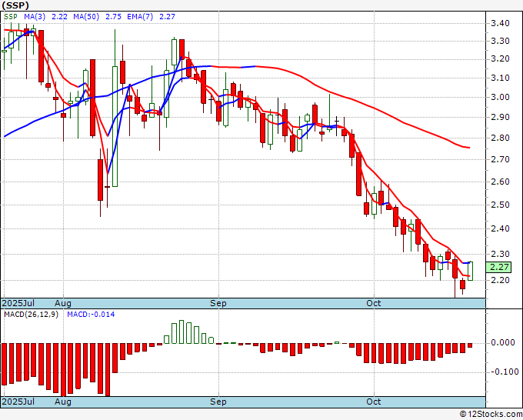Viewport: 523px width, 420px height.
Task: Click the 2.80 price axis label
Action: tap(500, 138)
